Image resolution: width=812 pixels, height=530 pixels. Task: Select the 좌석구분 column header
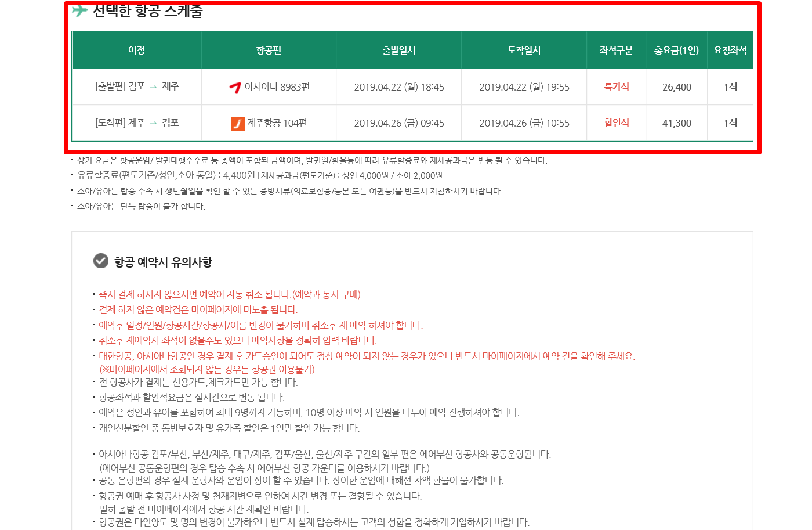(617, 51)
